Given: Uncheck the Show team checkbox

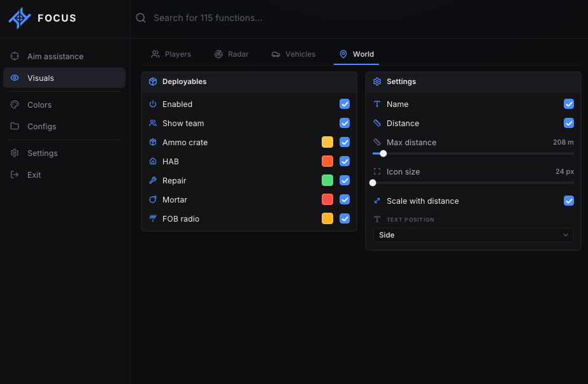Looking at the screenshot, I should pyautogui.click(x=345, y=123).
